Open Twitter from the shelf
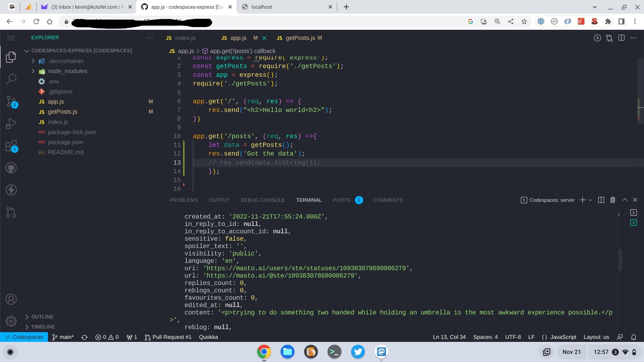This screenshot has height=362, width=644. tap(358, 352)
